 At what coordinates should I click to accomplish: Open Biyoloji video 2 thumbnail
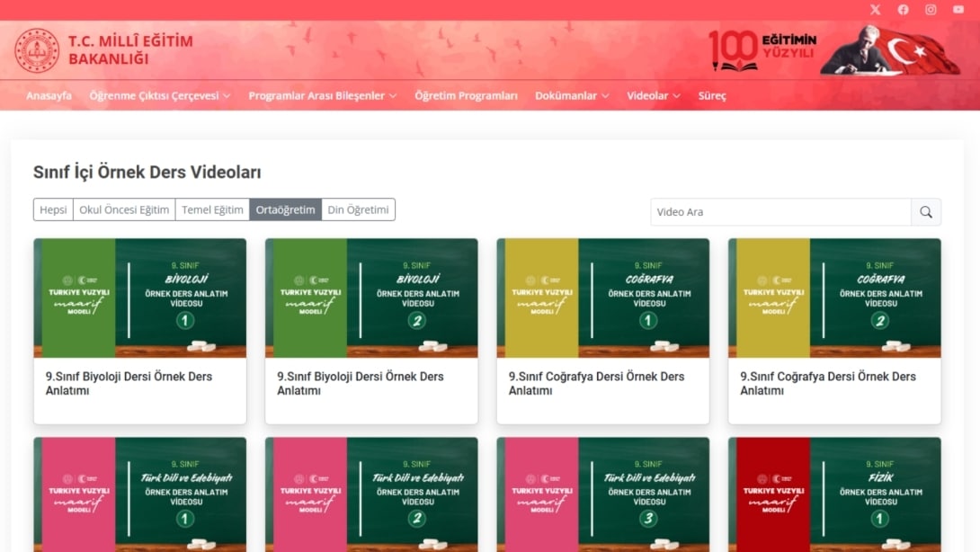[x=371, y=298]
